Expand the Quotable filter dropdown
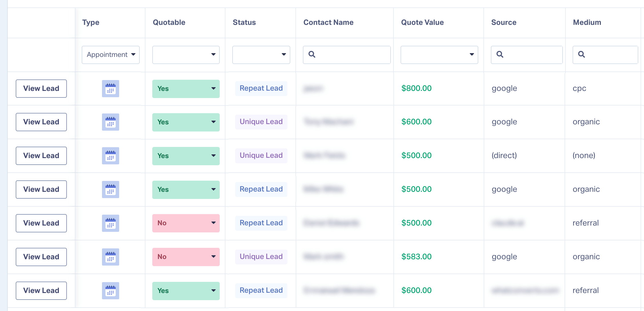 [x=186, y=55]
